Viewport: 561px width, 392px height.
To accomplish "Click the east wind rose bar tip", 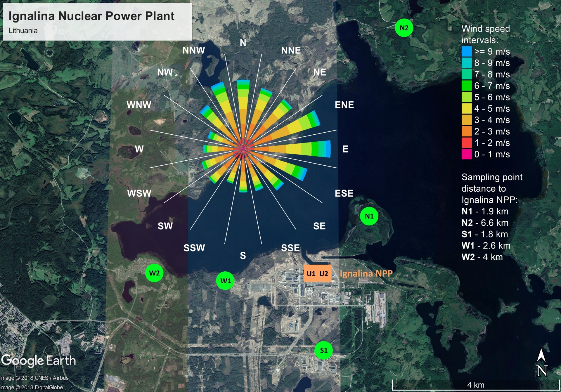I will point(328,149).
